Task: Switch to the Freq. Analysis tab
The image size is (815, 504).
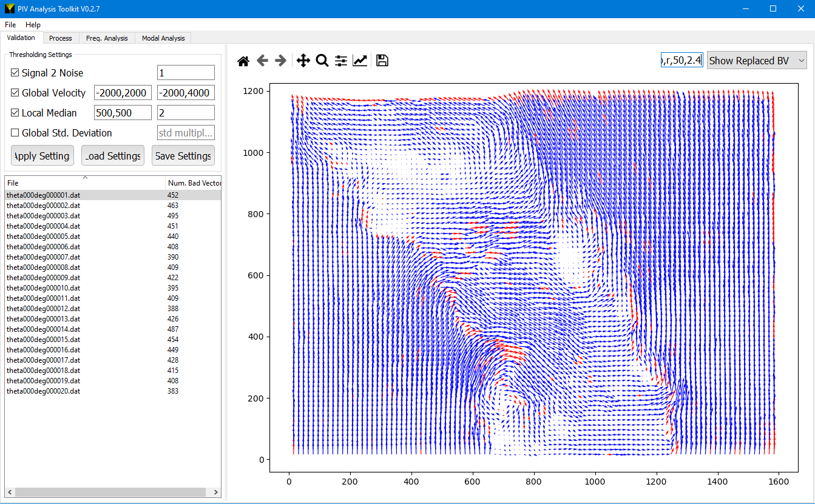Action: pyautogui.click(x=107, y=38)
